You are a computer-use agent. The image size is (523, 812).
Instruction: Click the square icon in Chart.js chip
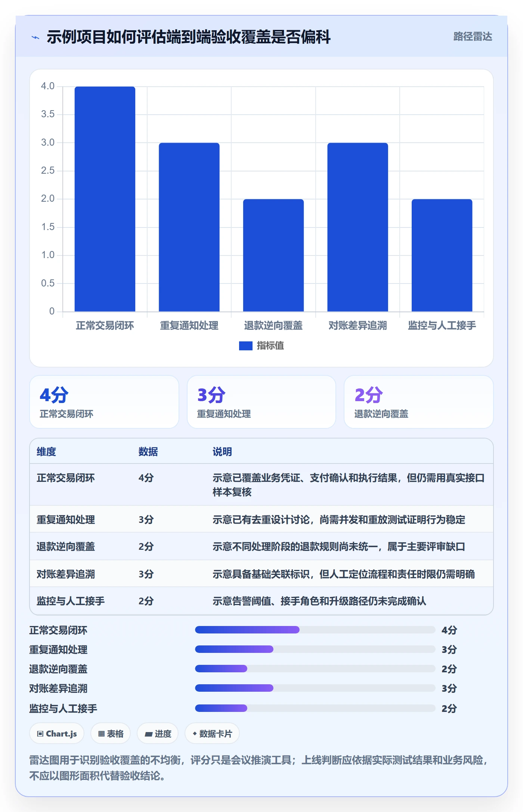[x=40, y=734]
